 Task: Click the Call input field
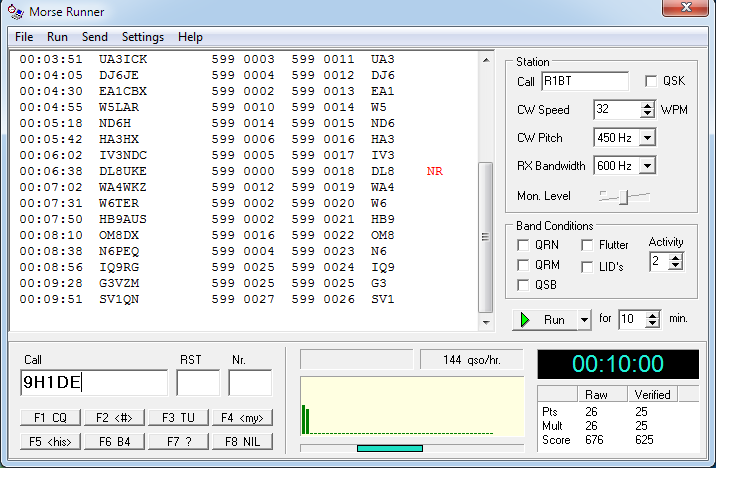click(94, 382)
